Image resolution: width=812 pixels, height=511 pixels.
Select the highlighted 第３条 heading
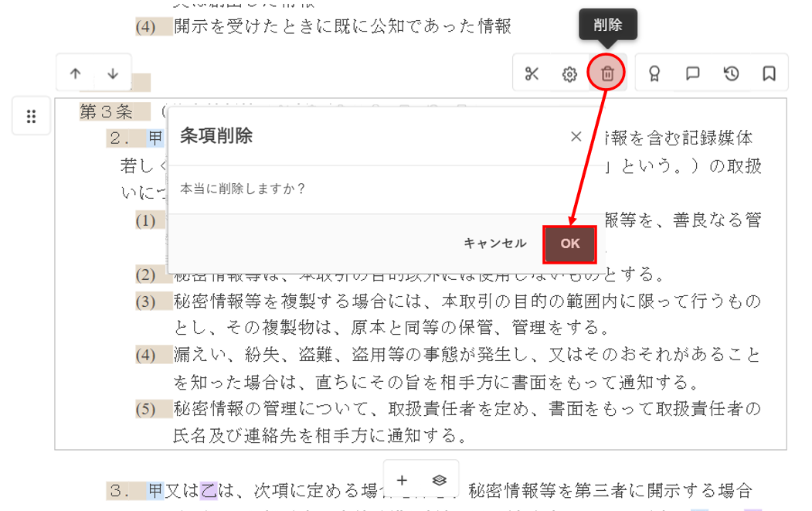point(107,112)
